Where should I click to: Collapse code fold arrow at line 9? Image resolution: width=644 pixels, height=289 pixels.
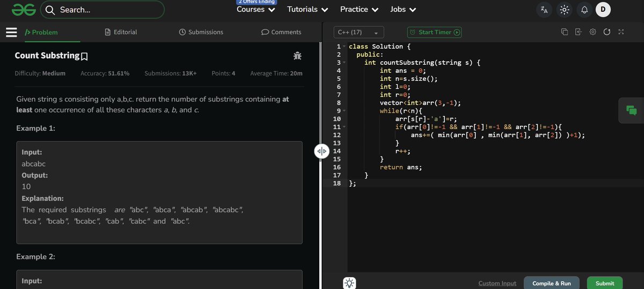point(345,111)
